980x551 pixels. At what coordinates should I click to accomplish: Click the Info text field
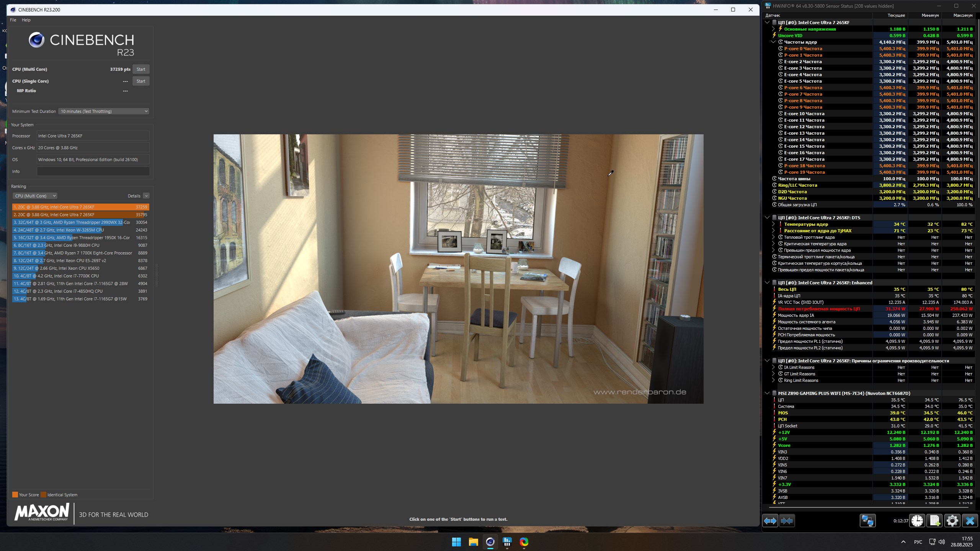pos(93,171)
